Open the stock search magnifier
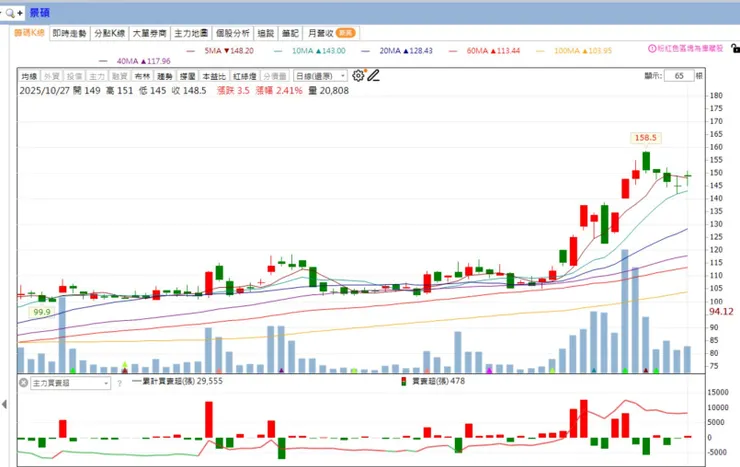Screen dimensions: 740x467 point(10,13)
